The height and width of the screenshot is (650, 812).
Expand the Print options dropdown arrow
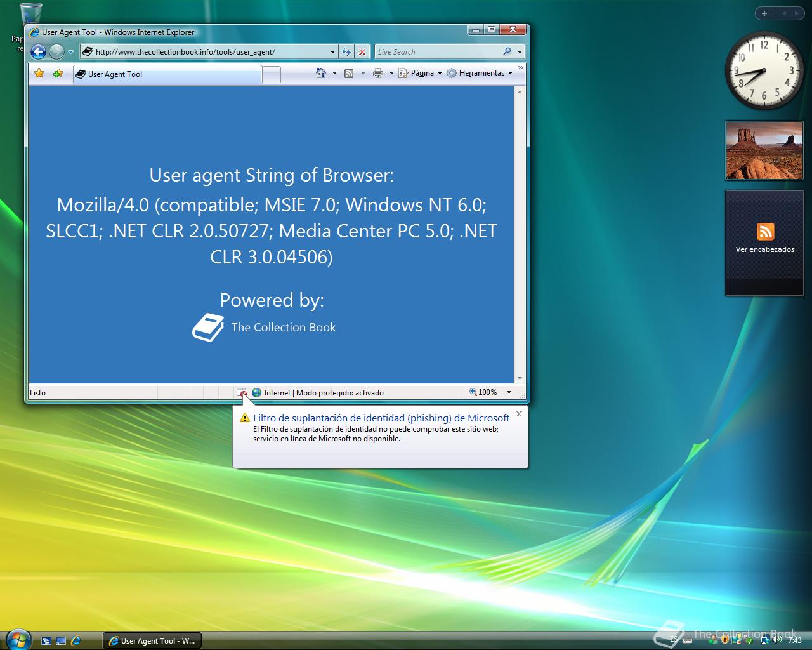click(x=391, y=73)
